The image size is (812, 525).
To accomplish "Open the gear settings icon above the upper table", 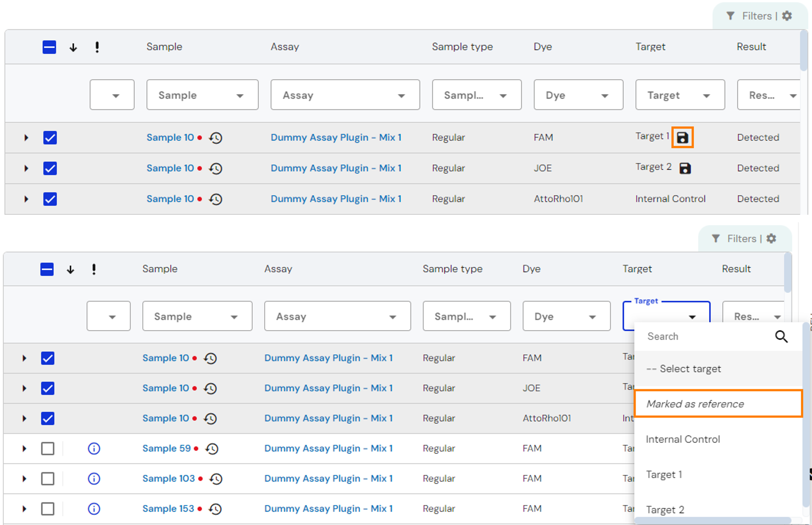I will click(787, 16).
